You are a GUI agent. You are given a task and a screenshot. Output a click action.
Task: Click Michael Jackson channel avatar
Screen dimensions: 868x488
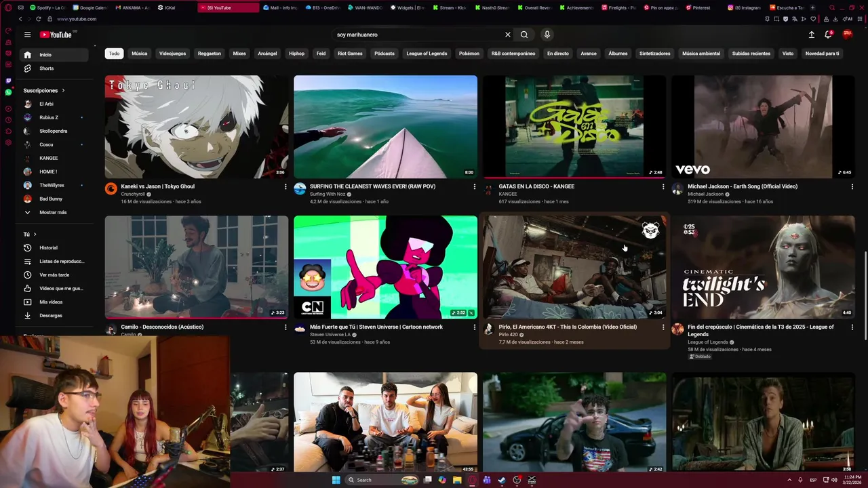(x=677, y=189)
